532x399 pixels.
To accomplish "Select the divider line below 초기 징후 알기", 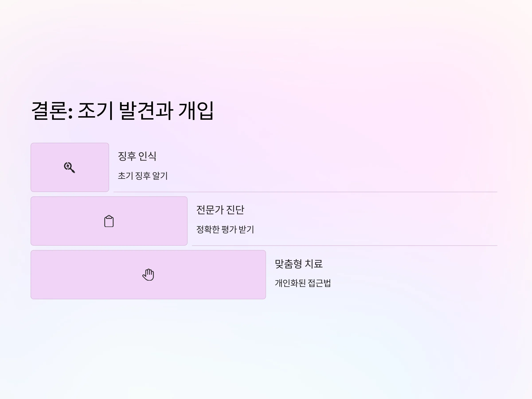I will point(305,192).
